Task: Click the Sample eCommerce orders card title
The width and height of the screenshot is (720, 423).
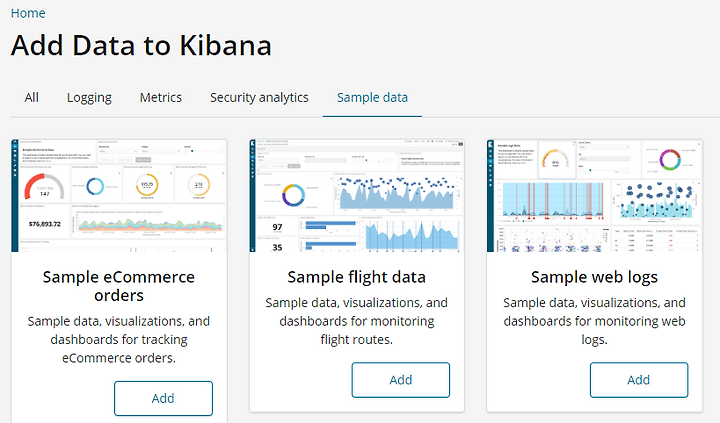Action: pos(119,286)
